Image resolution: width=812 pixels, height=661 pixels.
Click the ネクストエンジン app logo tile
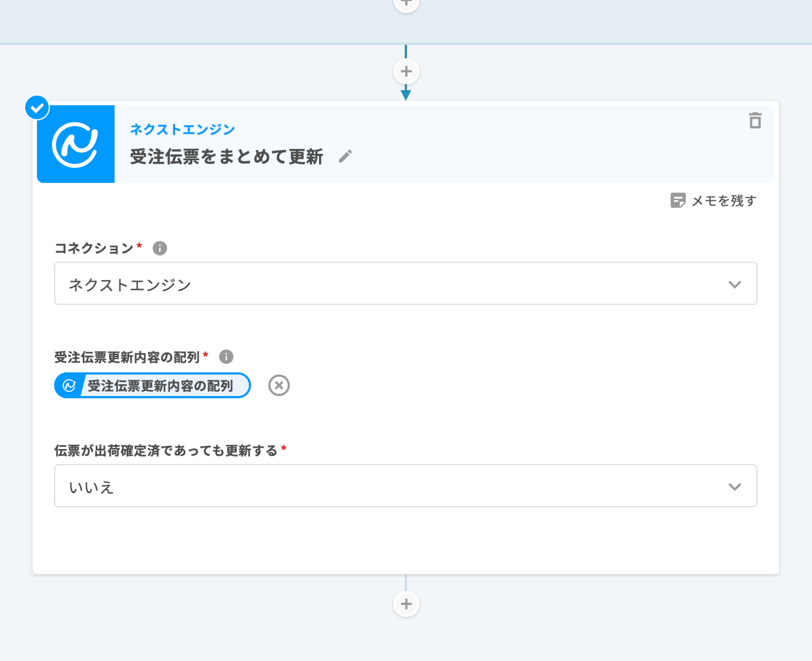[76, 144]
